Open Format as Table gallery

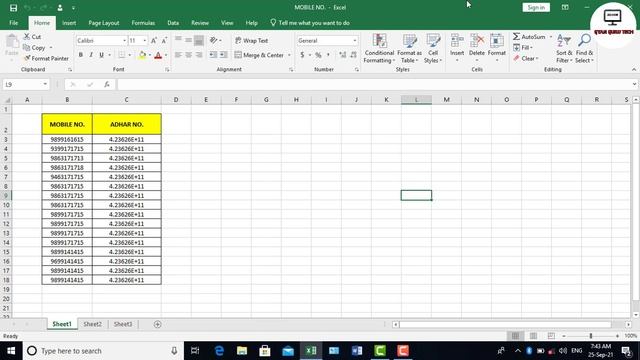409,49
